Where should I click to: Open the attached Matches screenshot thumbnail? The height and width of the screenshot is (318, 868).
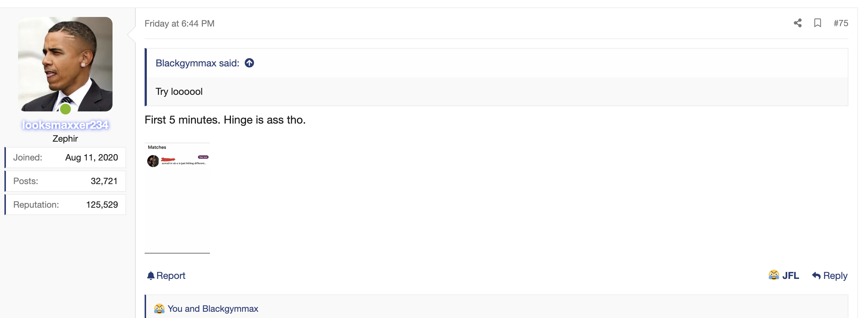[177, 198]
